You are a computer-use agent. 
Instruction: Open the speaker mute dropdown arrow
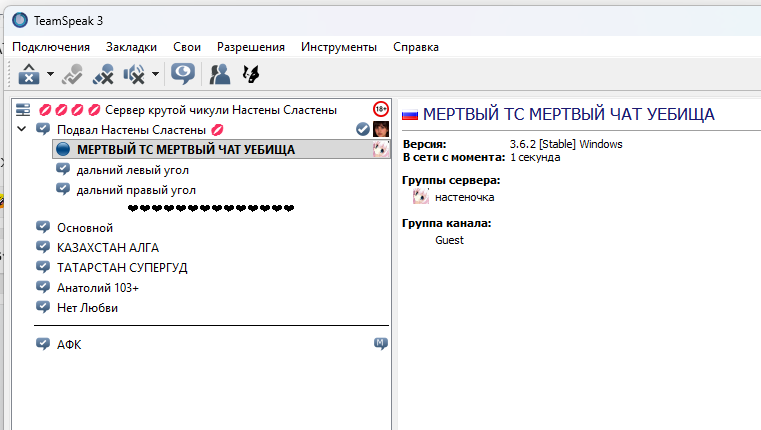point(155,74)
